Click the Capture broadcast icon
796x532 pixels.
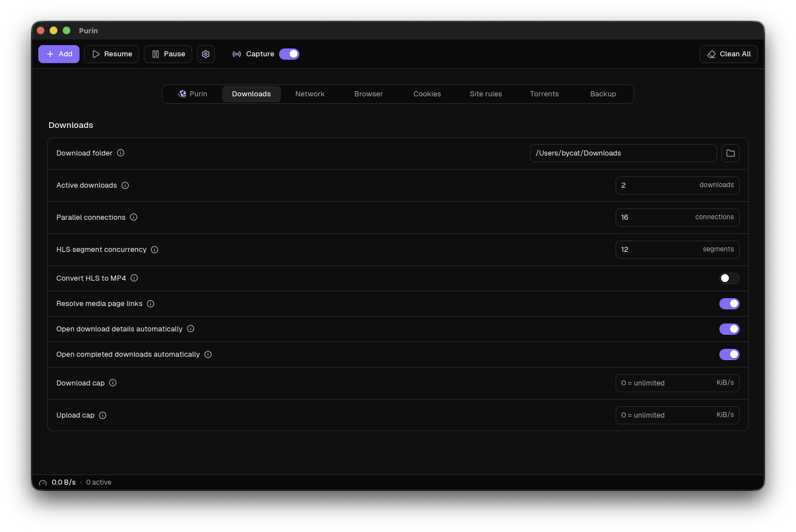pyautogui.click(x=237, y=54)
